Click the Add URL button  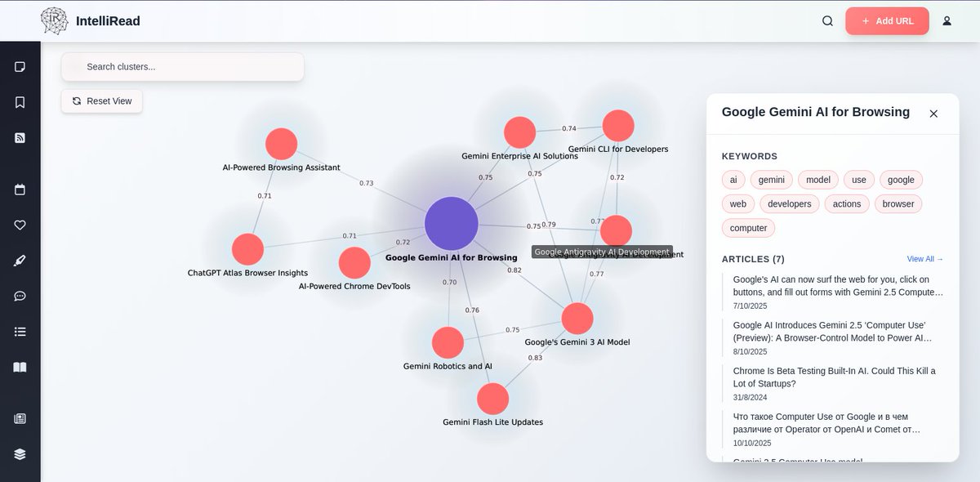coord(887,20)
